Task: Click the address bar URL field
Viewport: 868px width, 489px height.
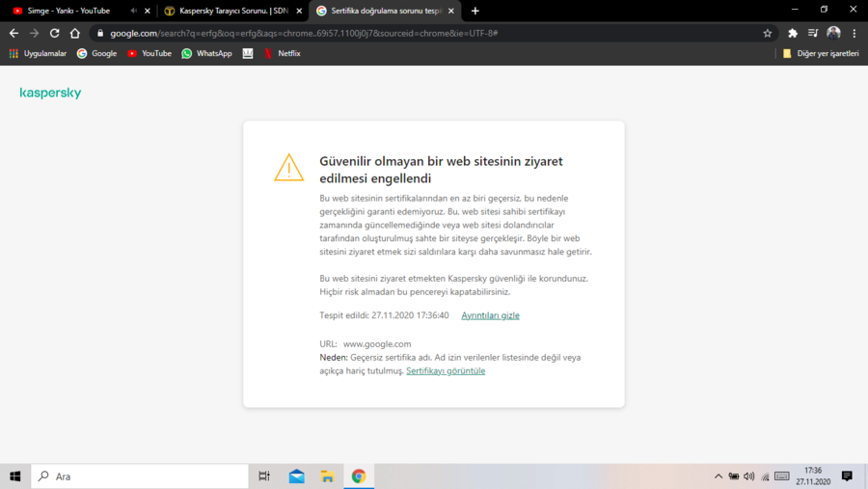Action: coord(432,33)
